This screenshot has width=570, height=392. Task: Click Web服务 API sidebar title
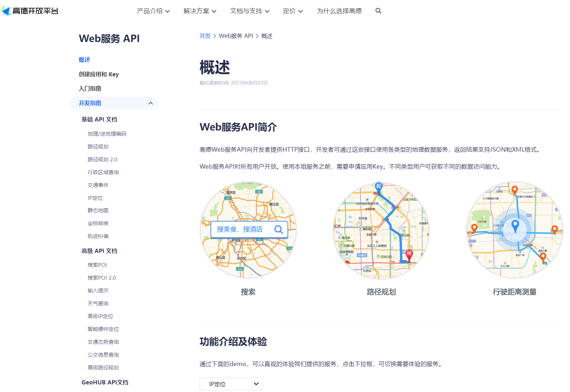point(109,39)
